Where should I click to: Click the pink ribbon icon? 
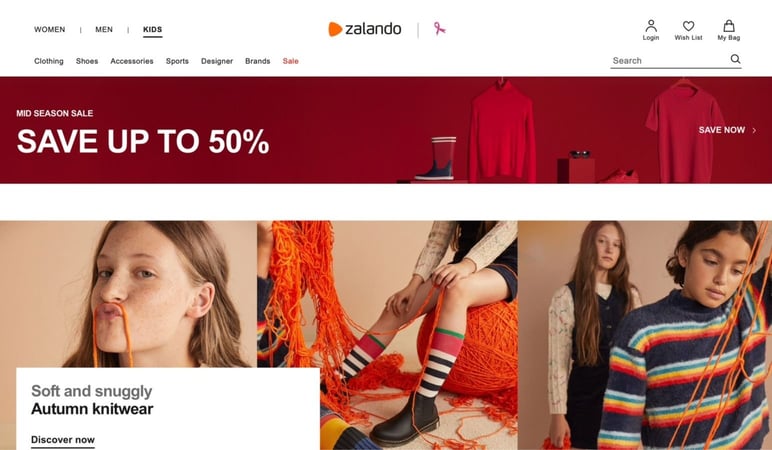tap(439, 29)
